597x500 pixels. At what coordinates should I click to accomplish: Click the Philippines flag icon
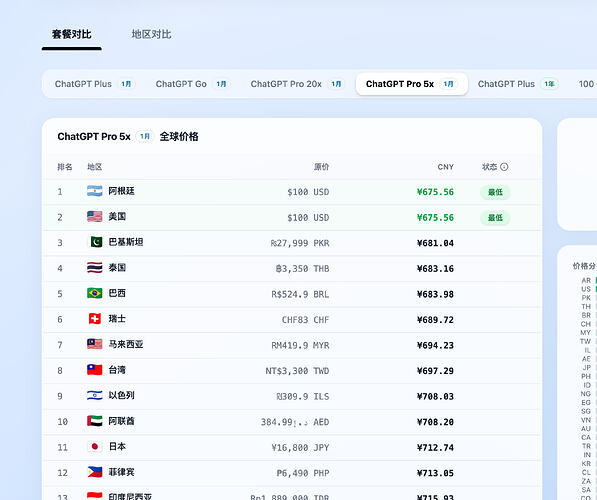click(x=94, y=472)
